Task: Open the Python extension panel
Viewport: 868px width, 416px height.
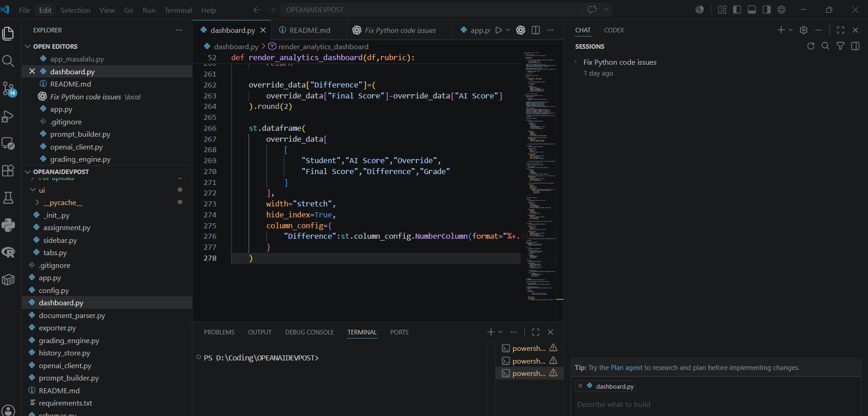Action: click(x=8, y=225)
